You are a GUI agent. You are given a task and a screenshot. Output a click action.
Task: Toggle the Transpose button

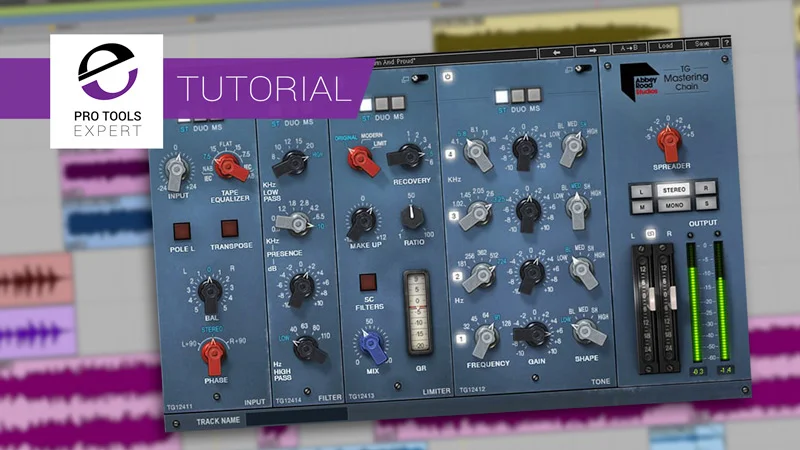point(229,229)
